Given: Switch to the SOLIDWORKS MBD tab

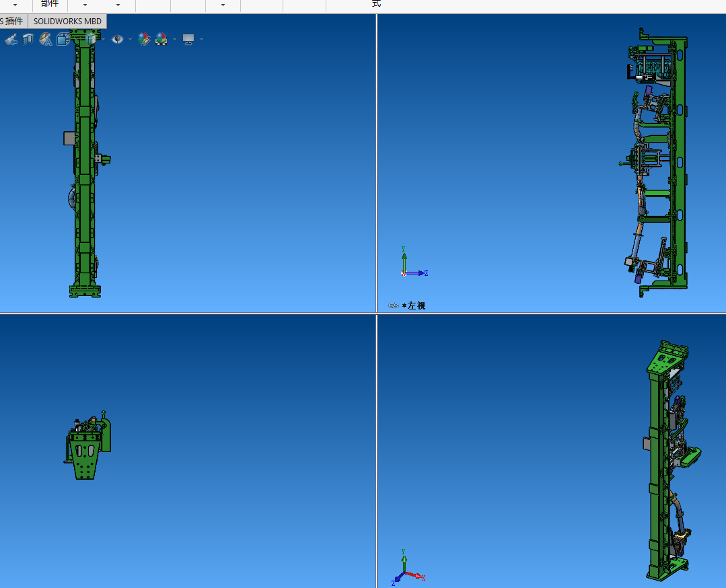Looking at the screenshot, I should [67, 21].
